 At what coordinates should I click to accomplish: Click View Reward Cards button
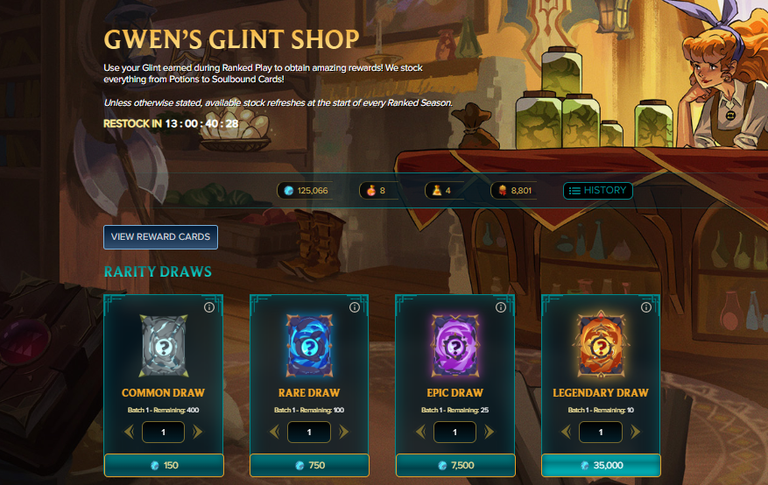161,237
